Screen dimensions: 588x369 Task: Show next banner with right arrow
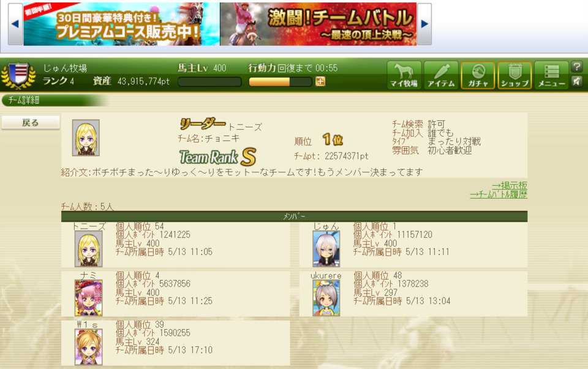coord(424,24)
